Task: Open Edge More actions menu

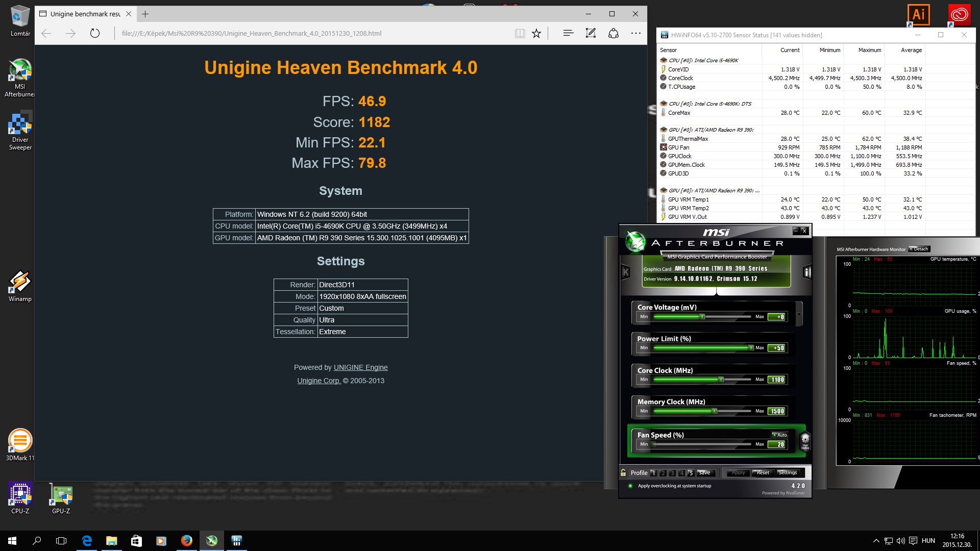Action: pos(635,33)
